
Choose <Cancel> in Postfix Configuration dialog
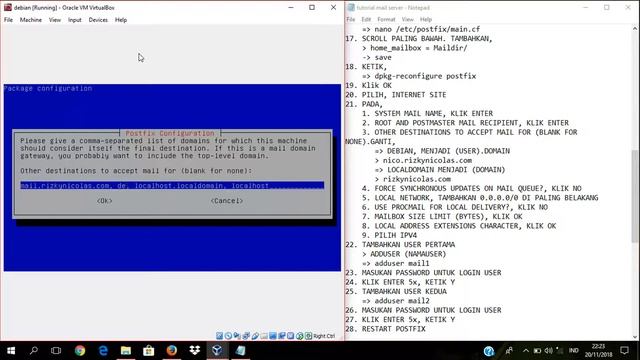(x=227, y=201)
